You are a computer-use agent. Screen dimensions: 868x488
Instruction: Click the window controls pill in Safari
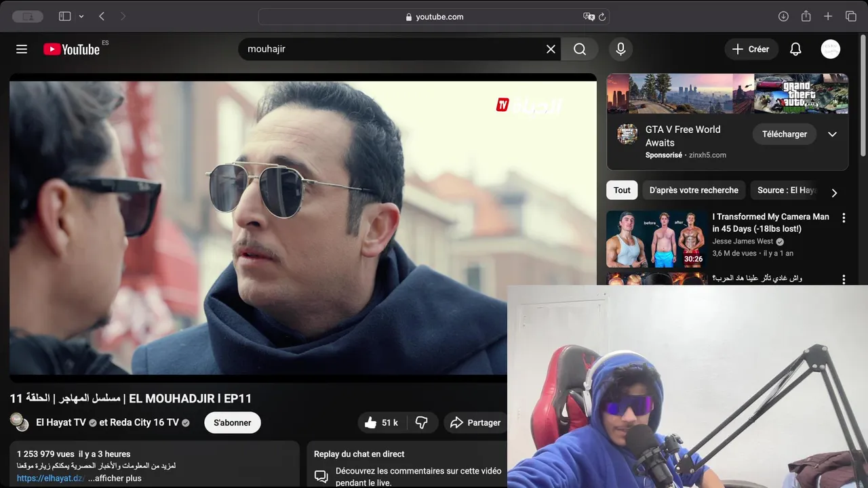(28, 16)
